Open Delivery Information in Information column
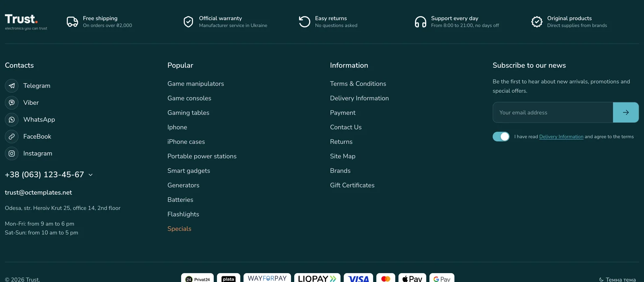The image size is (644, 282). click(x=359, y=98)
